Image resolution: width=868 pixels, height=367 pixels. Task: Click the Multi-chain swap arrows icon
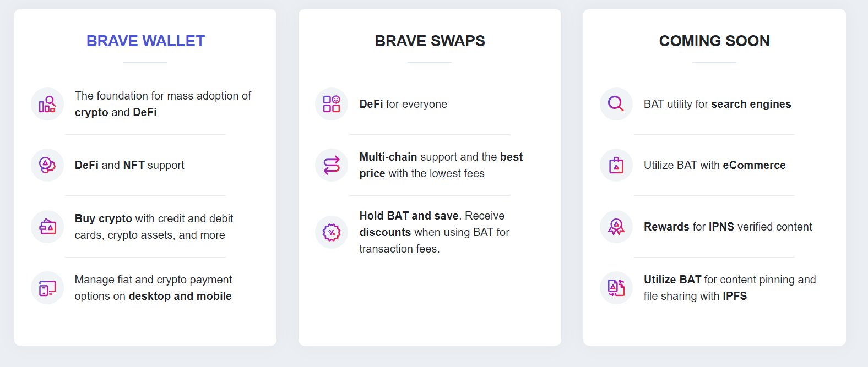click(332, 165)
